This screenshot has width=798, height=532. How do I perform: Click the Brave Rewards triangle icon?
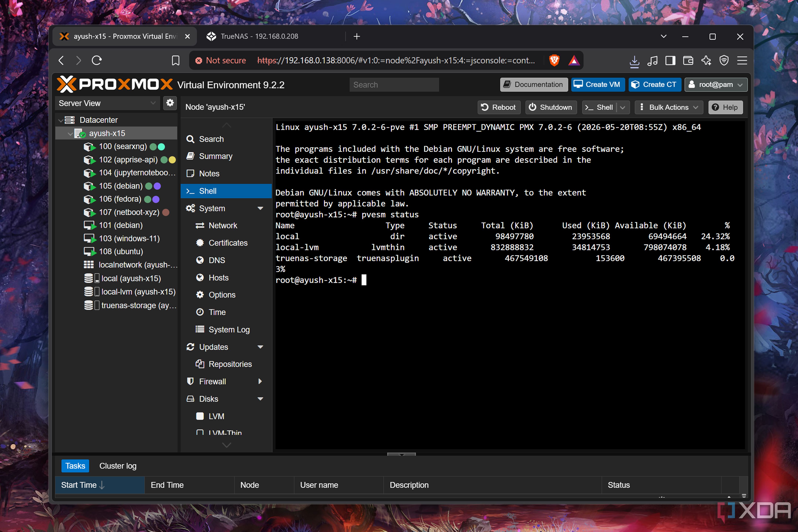tap(574, 60)
